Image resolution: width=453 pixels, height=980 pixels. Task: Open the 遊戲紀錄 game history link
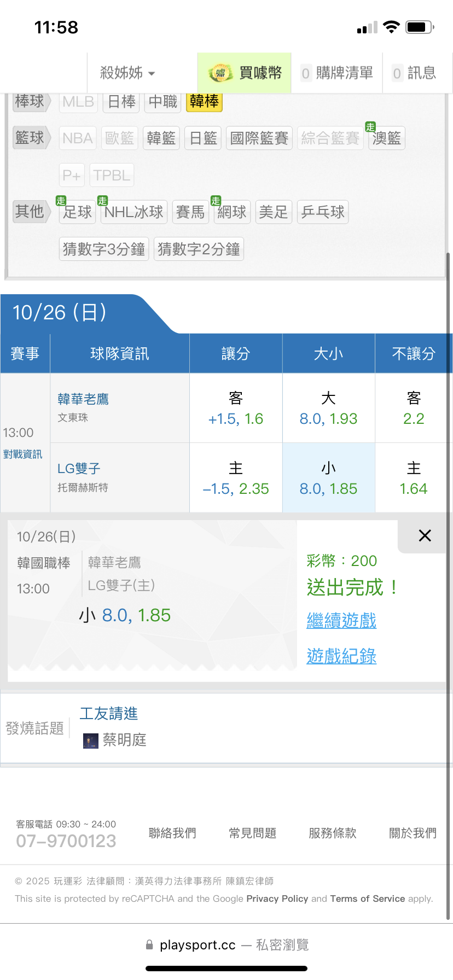341,656
